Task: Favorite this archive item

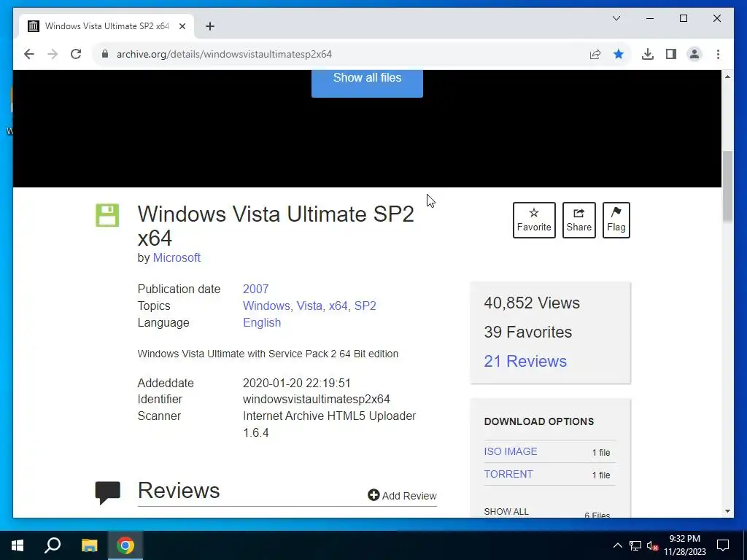Action: (x=534, y=220)
